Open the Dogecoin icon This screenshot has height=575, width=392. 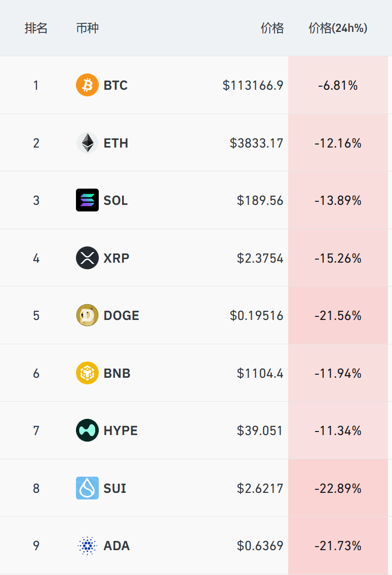(87, 315)
